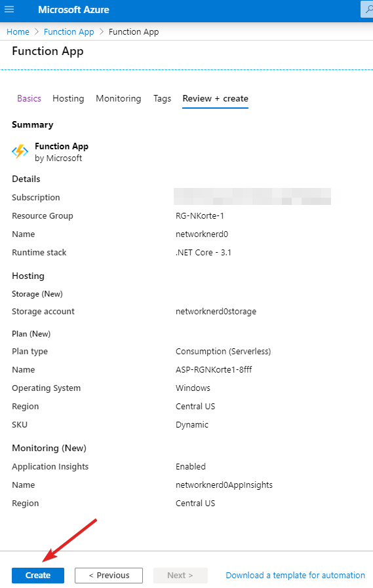The image size is (373, 588).
Task: Click the Runtime stack label
Action: (39, 252)
